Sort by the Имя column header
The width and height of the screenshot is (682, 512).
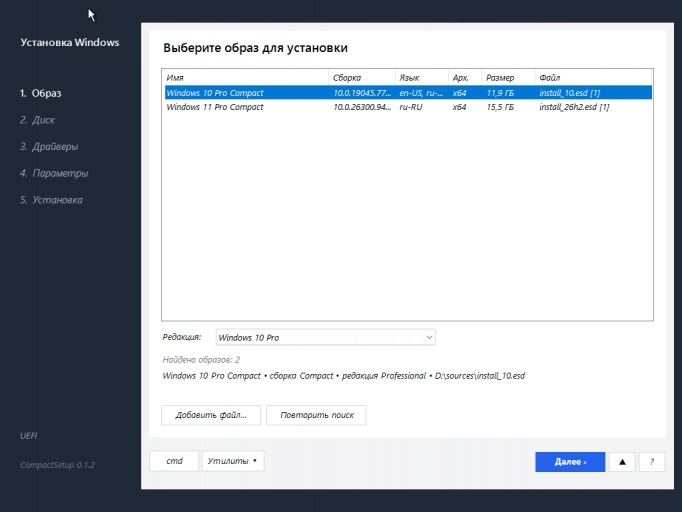coord(246,78)
